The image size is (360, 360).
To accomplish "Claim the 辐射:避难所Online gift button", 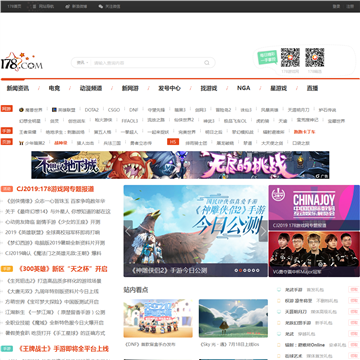I will click(x=354, y=345).
